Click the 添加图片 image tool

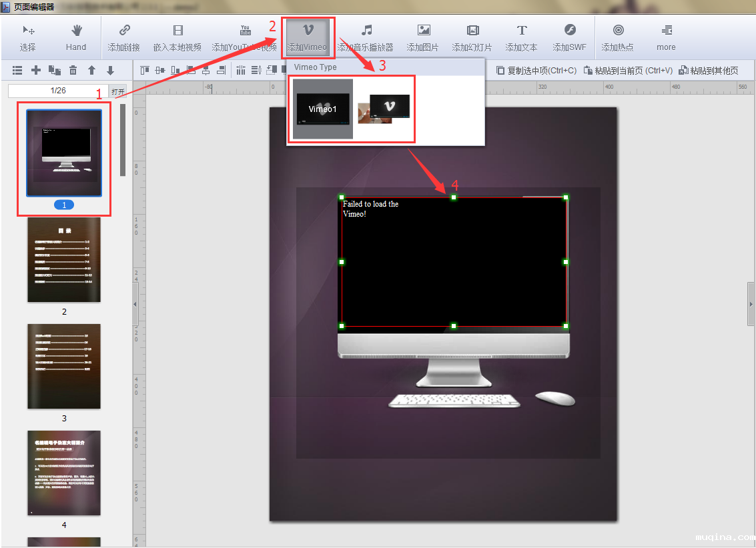pos(424,37)
